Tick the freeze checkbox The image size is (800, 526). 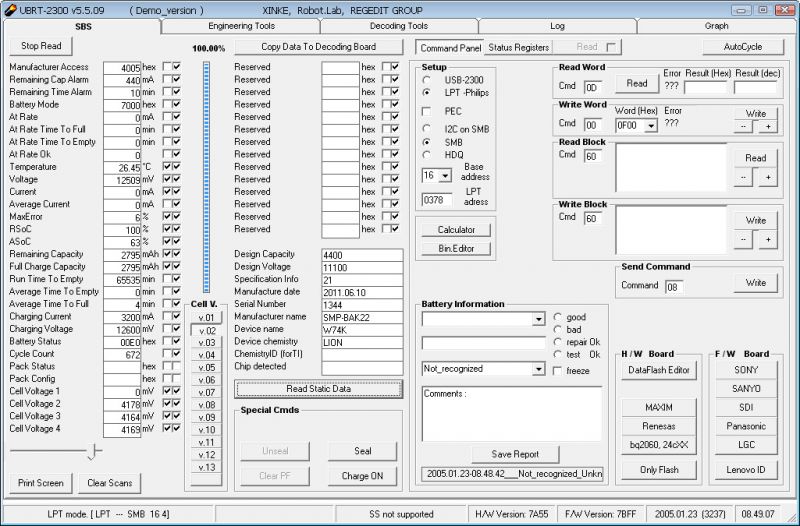(x=557, y=371)
